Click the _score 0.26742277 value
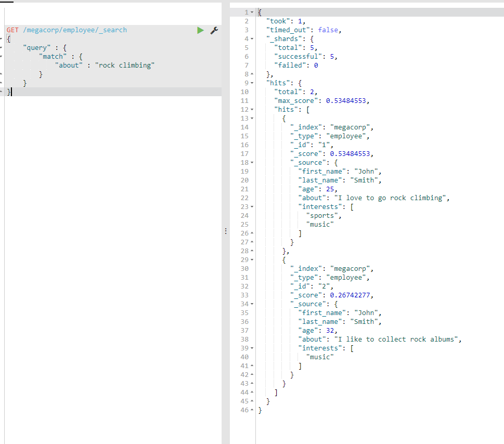 pyautogui.click(x=350, y=295)
